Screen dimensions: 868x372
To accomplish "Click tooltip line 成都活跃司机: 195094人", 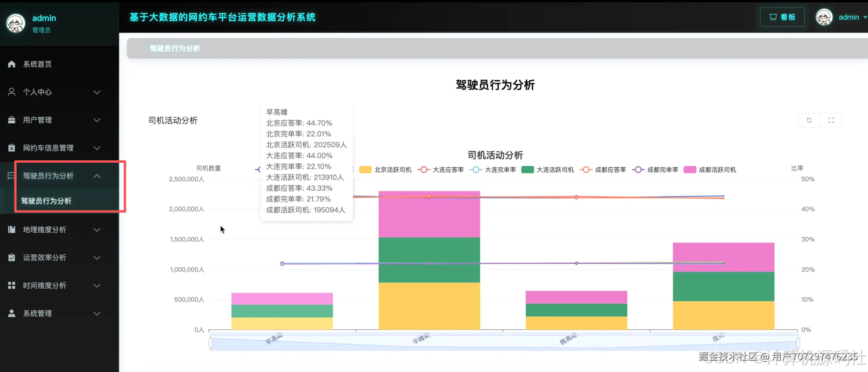I will point(306,210).
